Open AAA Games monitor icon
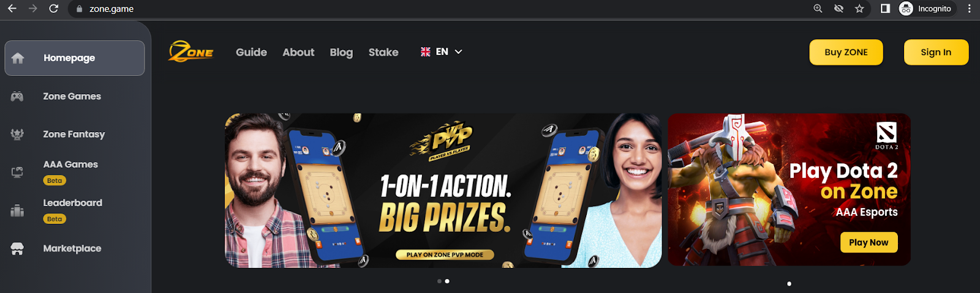The image size is (980, 293). [17, 172]
